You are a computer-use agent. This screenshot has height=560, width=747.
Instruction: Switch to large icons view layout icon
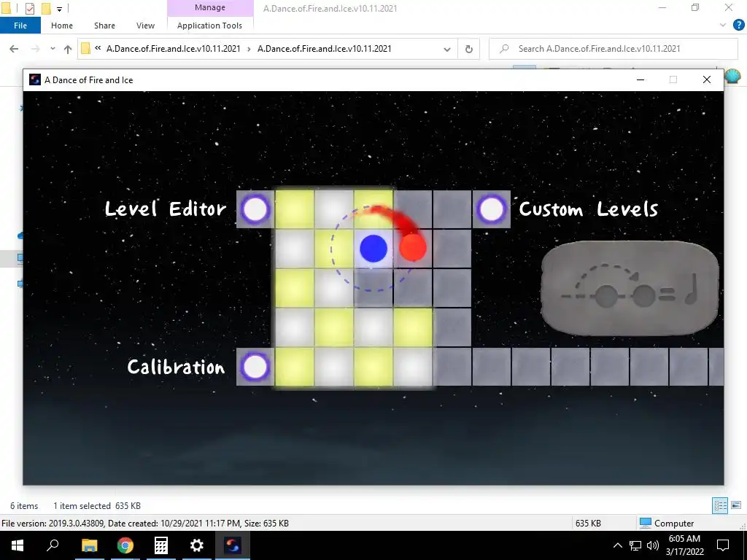pos(736,505)
